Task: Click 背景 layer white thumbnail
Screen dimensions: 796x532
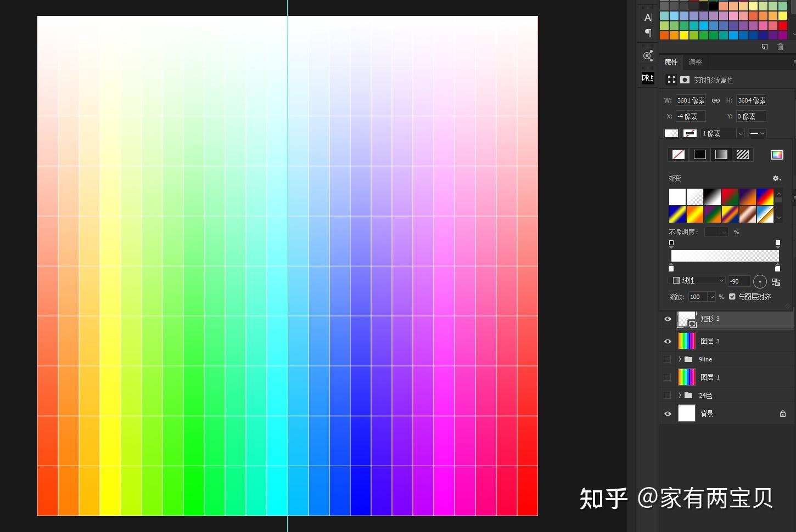Action: [x=687, y=414]
